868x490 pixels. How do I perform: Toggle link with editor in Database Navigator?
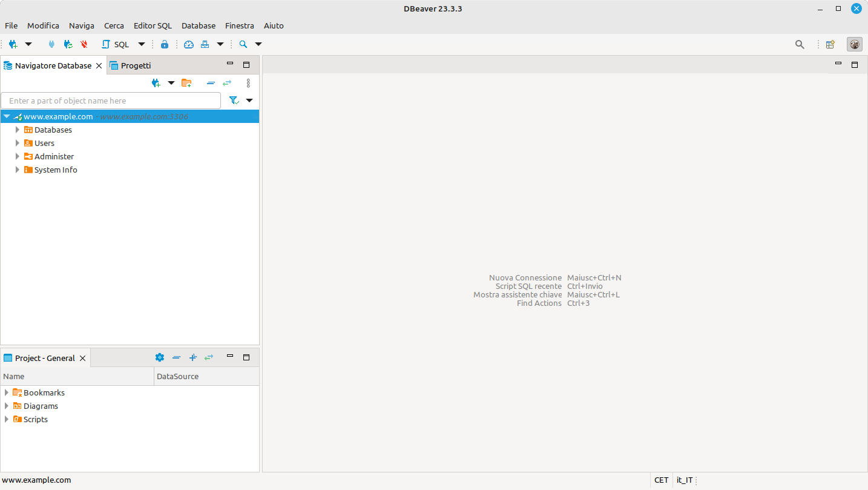227,83
